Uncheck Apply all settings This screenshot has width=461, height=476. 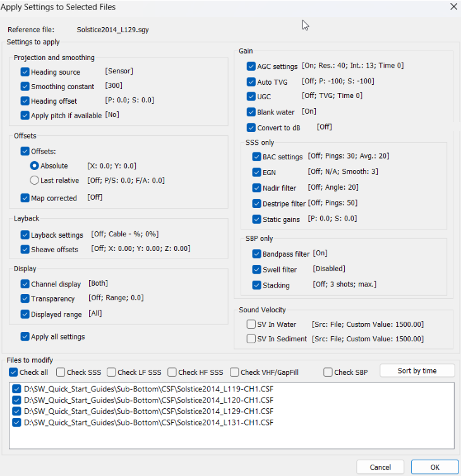(25, 337)
